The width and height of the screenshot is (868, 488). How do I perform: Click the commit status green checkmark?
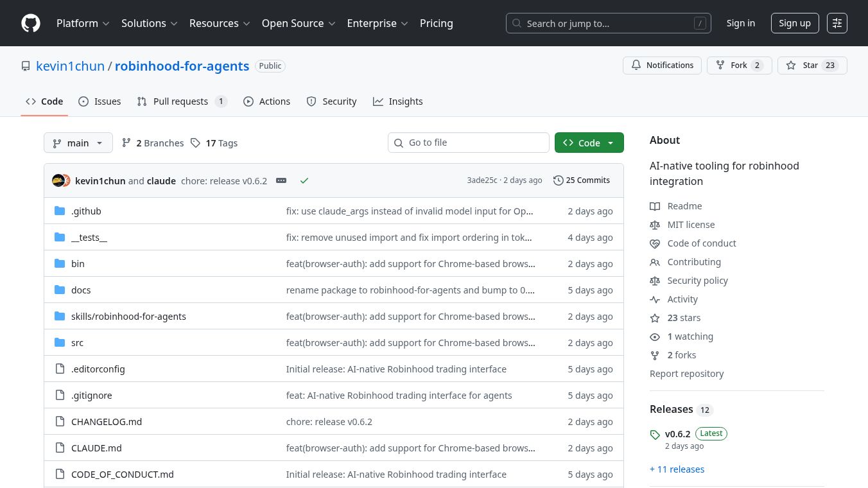click(x=304, y=180)
